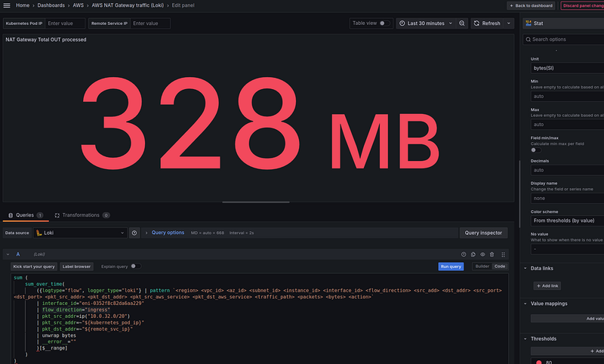Screen dimensions: 604x364
Task: Click the options pane scrollbar
Action: 519,195
